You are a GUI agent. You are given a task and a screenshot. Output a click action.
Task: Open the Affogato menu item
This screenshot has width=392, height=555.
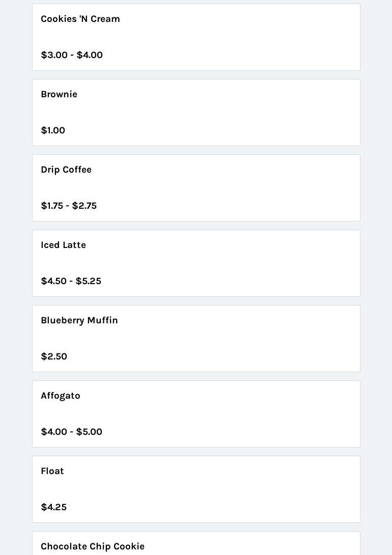click(61, 396)
